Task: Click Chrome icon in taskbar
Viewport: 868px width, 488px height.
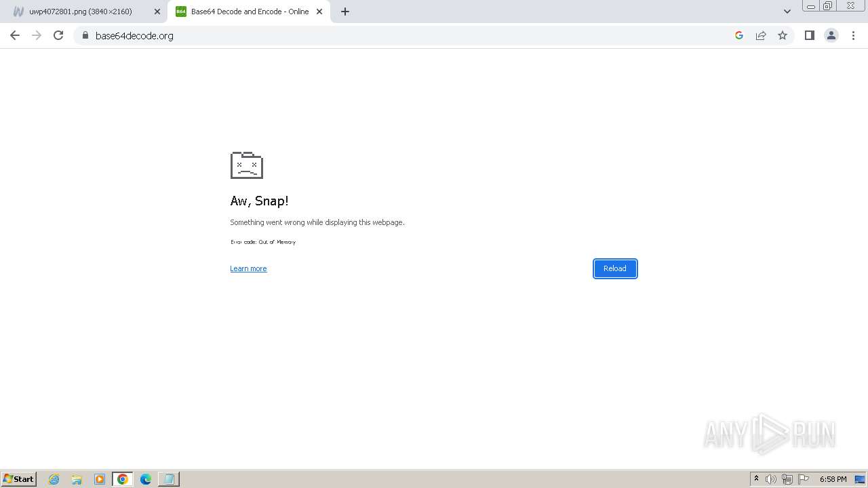Action: pos(123,479)
